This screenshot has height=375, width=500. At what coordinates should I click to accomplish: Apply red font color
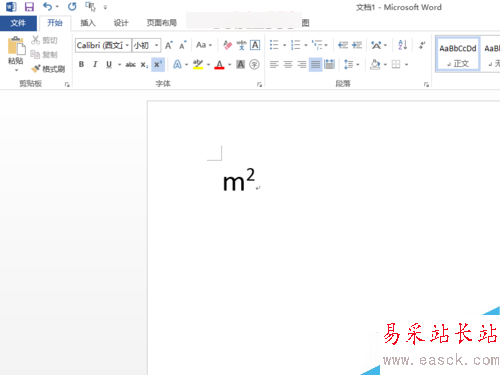(219, 64)
